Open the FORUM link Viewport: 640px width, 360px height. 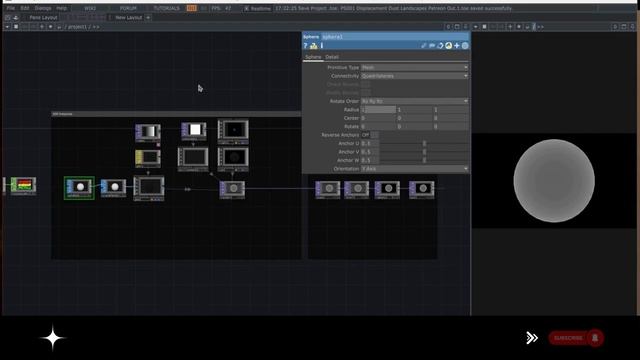click(128, 8)
